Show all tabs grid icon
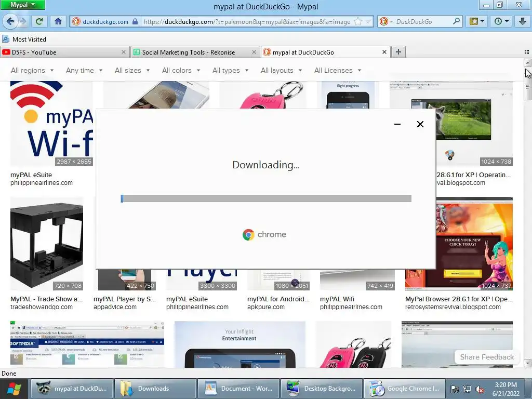The height and width of the screenshot is (399, 532). click(527, 52)
